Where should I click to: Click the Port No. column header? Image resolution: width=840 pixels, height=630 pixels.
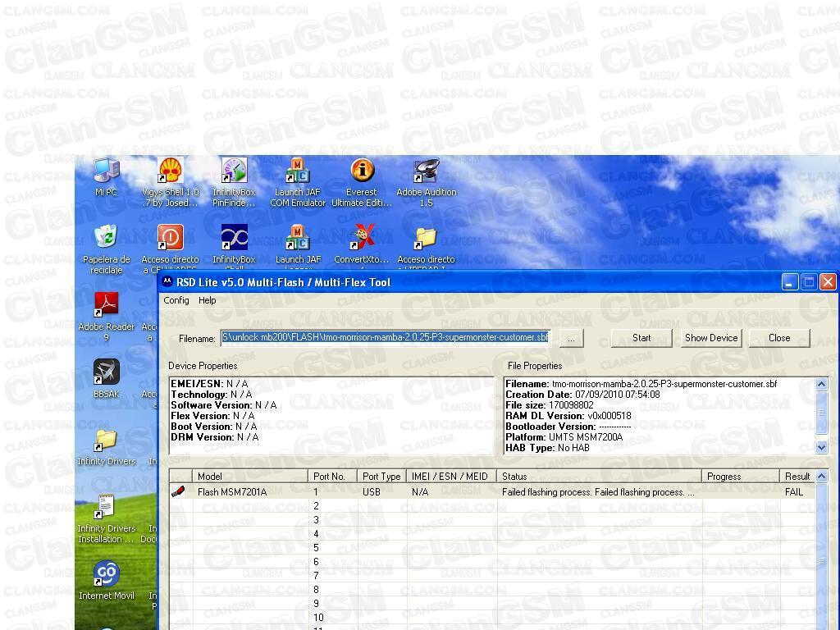tap(333, 477)
